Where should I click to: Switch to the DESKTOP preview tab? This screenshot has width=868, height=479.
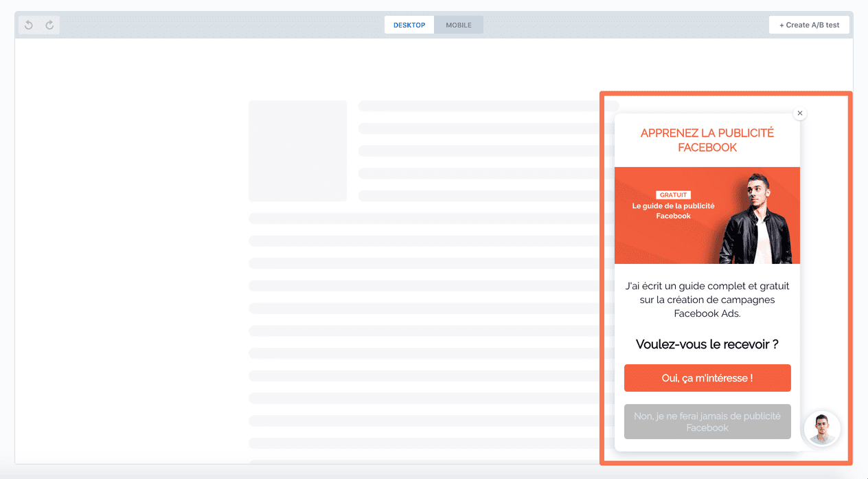pos(409,25)
